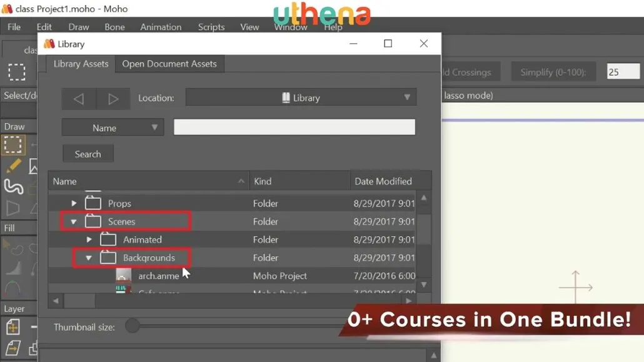Expand the Props folder
The image size is (644, 362).
tap(74, 203)
